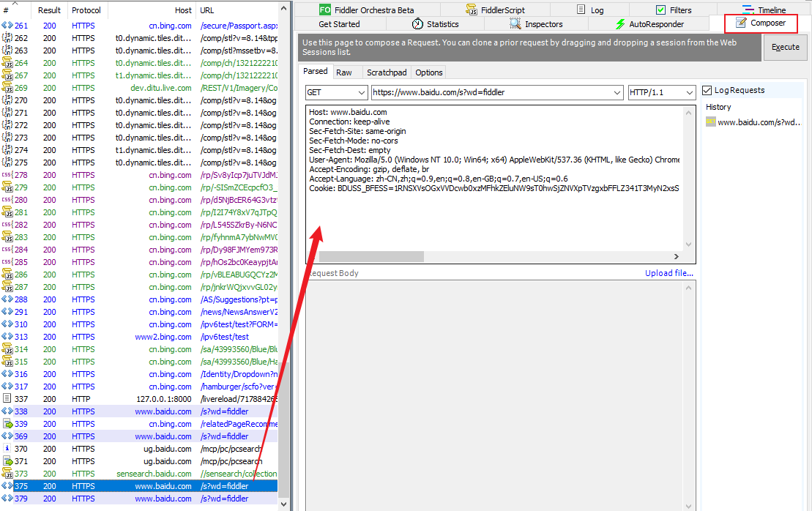The image size is (812, 511).
Task: Select session 369 host www.baidu.com
Action: coord(163,436)
